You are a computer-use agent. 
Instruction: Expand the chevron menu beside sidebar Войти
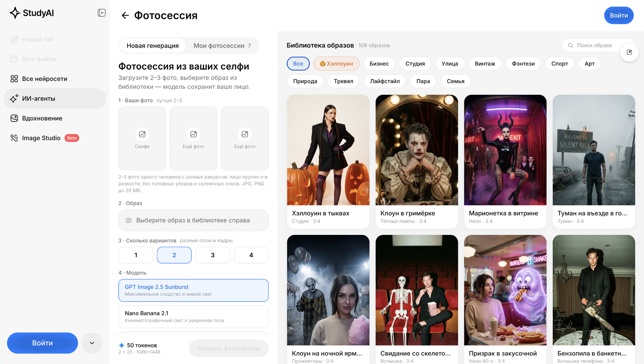(92, 343)
